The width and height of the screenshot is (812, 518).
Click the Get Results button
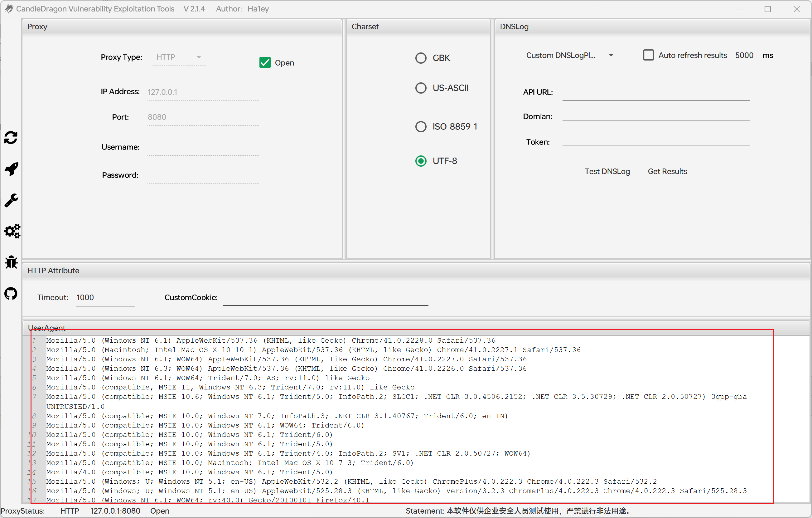click(x=667, y=171)
